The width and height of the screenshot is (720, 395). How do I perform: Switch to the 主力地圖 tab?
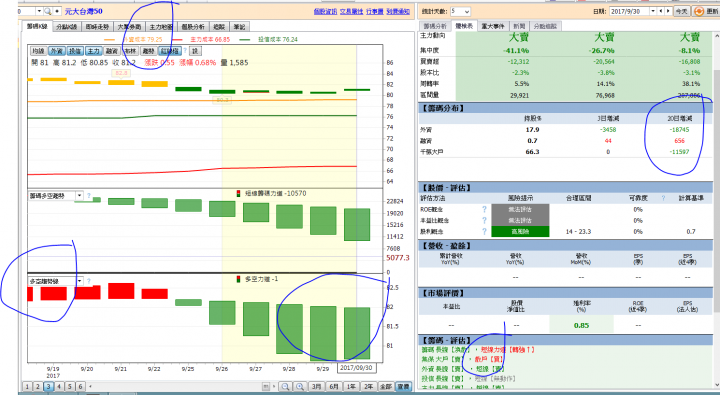point(161,27)
